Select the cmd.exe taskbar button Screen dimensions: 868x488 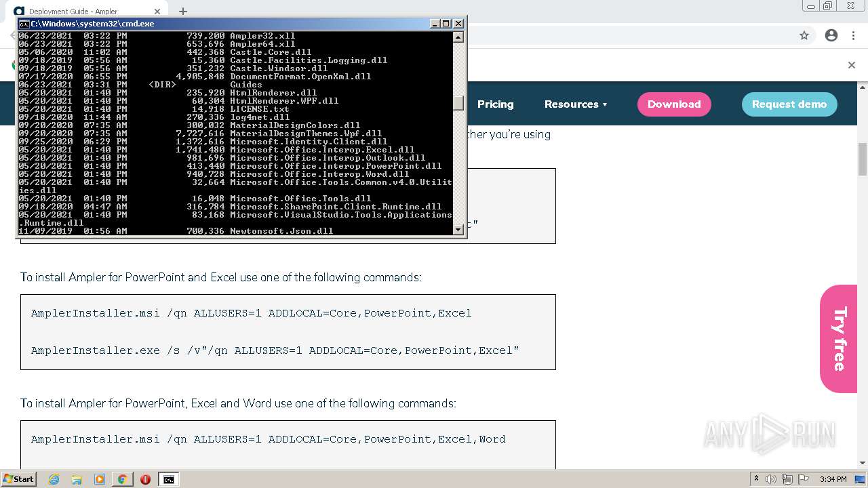[x=168, y=479]
